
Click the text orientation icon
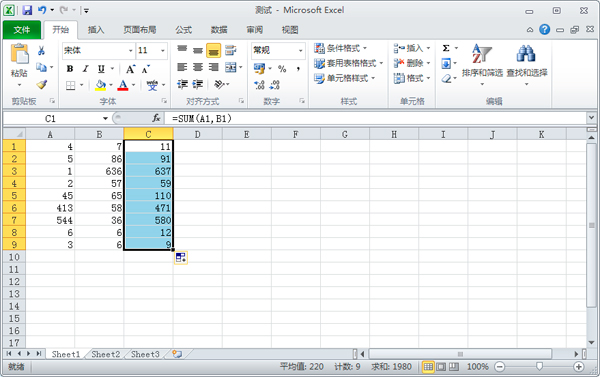[x=219, y=84]
